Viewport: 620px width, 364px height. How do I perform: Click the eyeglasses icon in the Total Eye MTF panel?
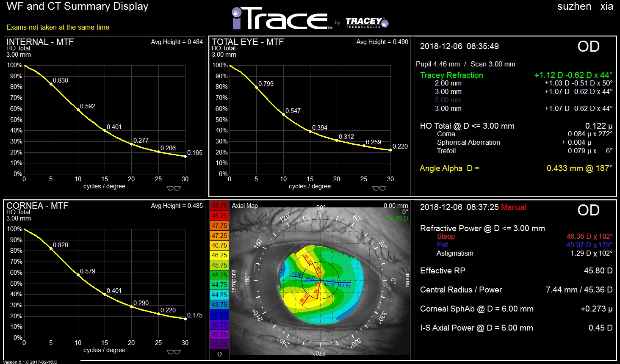pos(379,188)
